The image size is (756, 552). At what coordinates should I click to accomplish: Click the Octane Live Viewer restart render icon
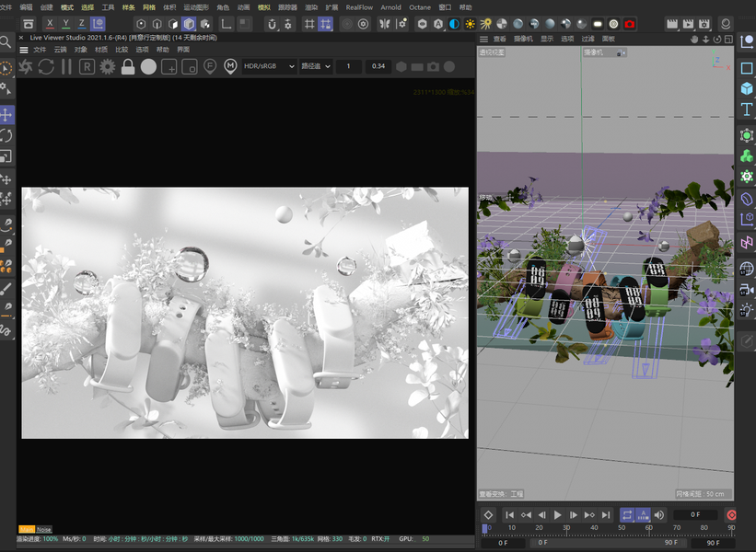tap(26, 66)
